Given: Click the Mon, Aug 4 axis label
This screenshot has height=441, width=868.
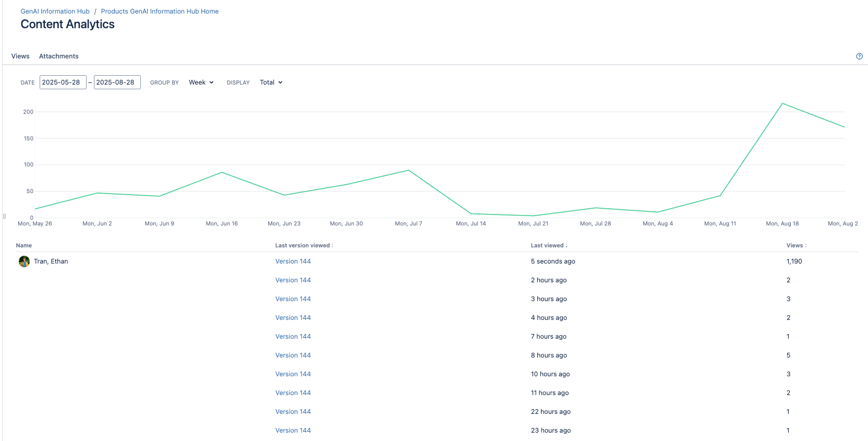Looking at the screenshot, I should (x=658, y=223).
